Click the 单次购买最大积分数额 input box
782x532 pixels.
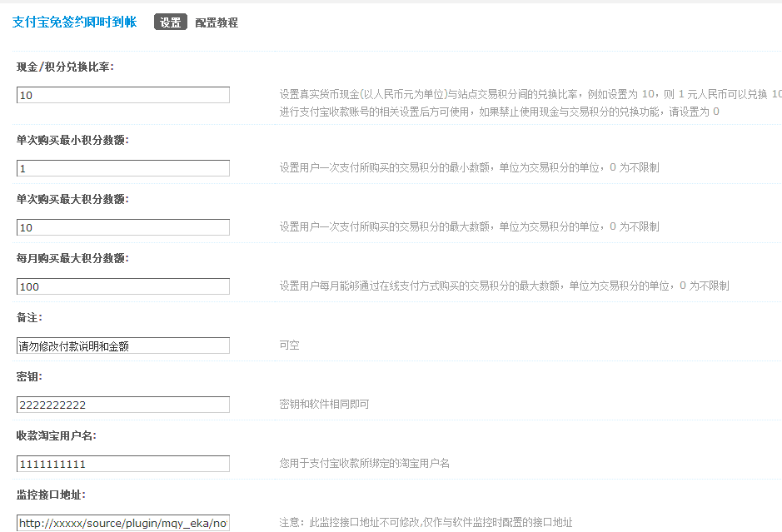(x=123, y=227)
